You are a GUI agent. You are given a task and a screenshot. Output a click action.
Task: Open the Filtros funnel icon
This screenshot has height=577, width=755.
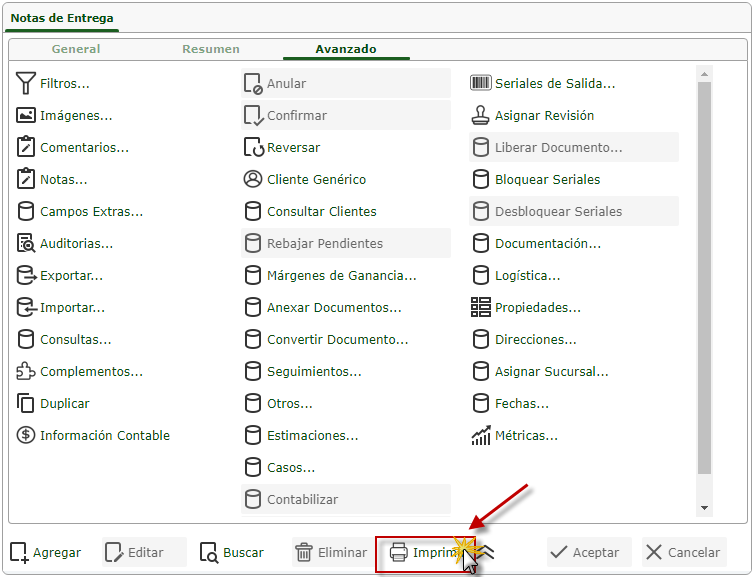coord(26,83)
